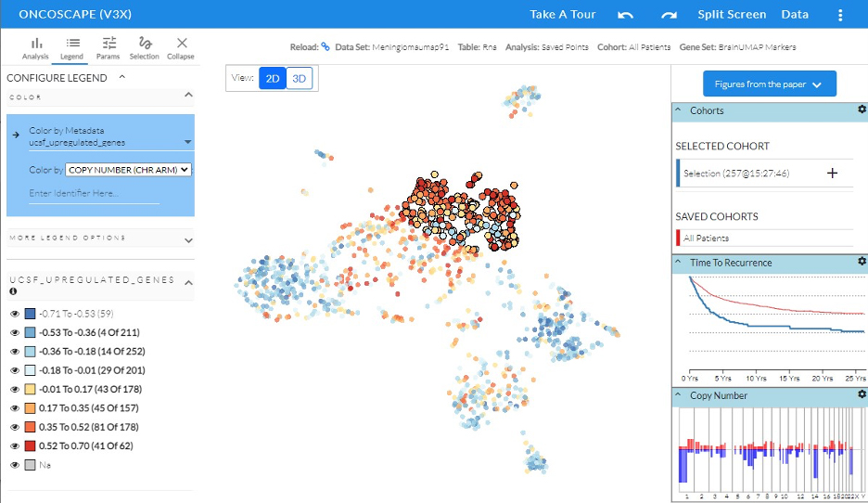
Task: Open the Params sliders icon
Action: pyautogui.click(x=109, y=47)
